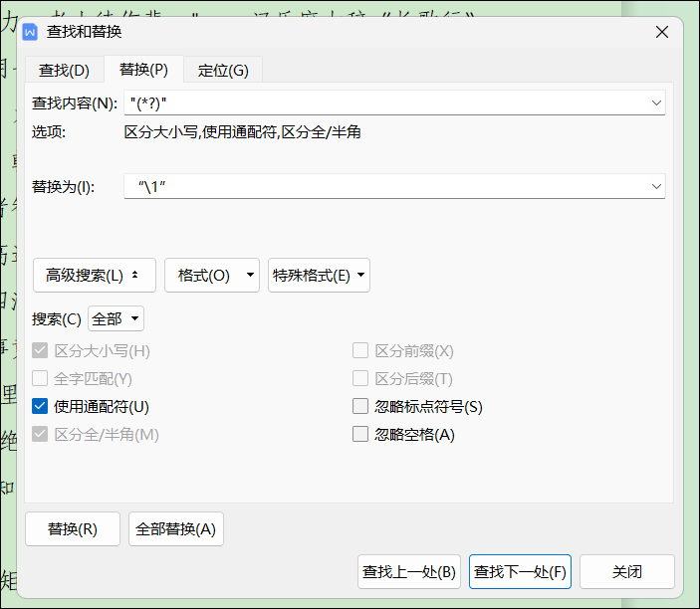Click 查找上一处(B) to find previous
The image size is (700, 609).
[x=409, y=572]
